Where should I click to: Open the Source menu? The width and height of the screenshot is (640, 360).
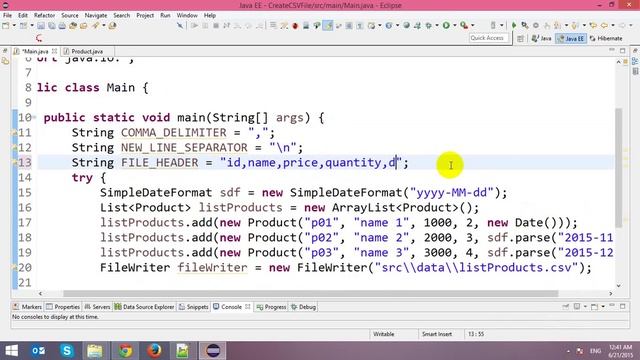click(70, 15)
